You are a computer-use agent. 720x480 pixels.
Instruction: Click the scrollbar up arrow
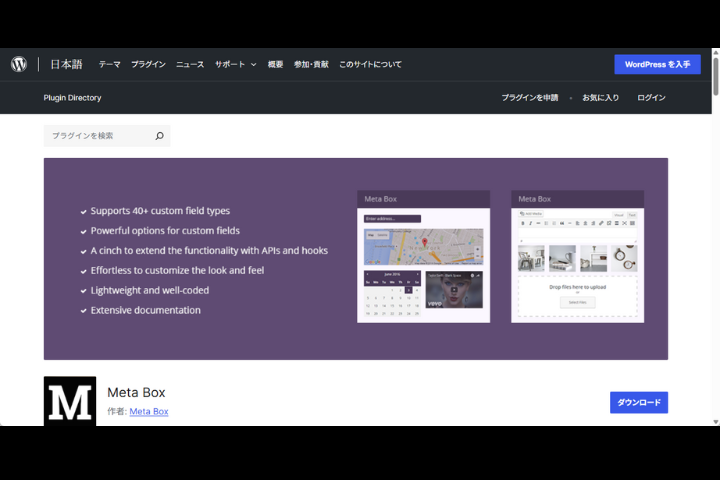pos(716,52)
